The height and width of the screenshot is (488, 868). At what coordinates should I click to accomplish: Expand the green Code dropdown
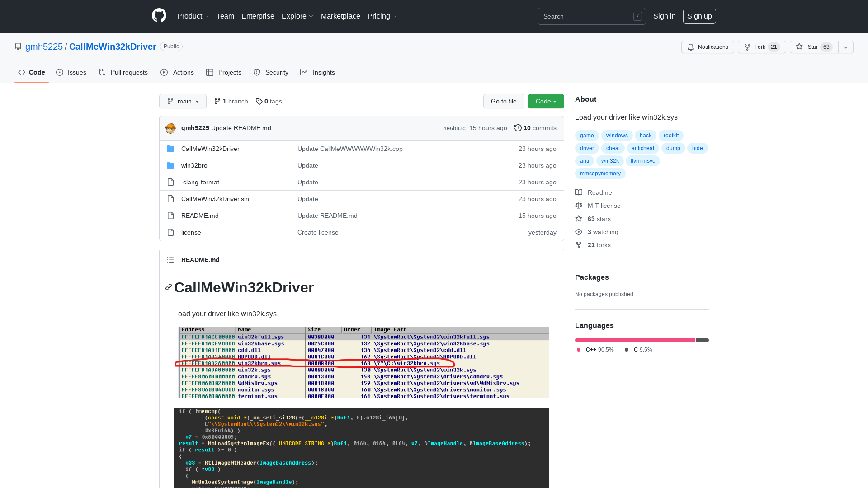(x=546, y=101)
